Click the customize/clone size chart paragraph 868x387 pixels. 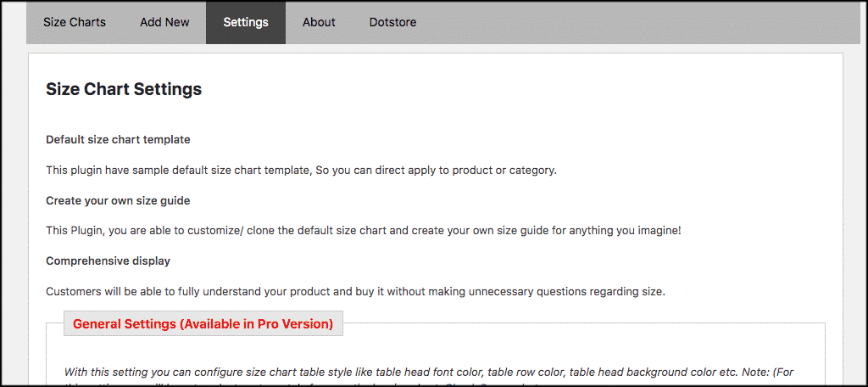tap(363, 231)
